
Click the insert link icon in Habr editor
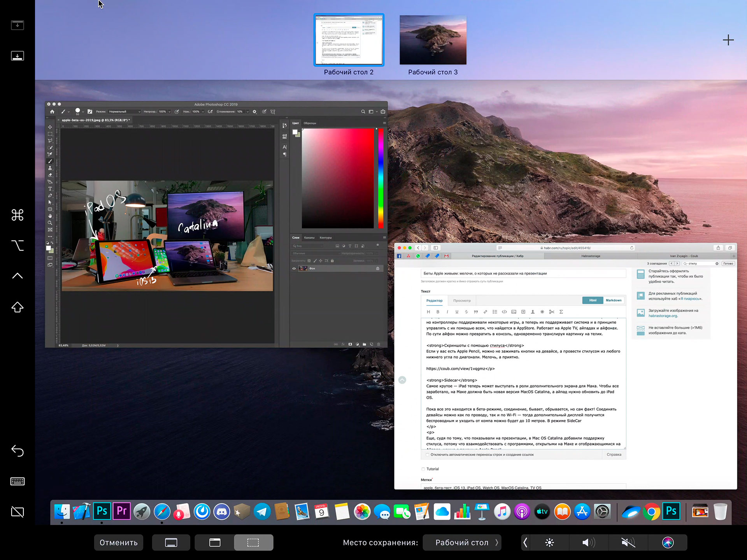click(x=485, y=312)
